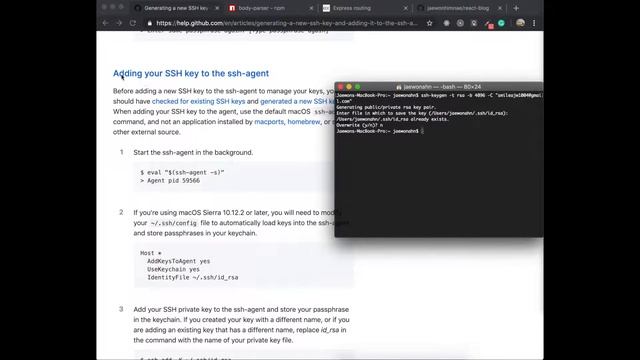Open a new browser tab
This screenshot has height=360, width=640.
(516, 8)
